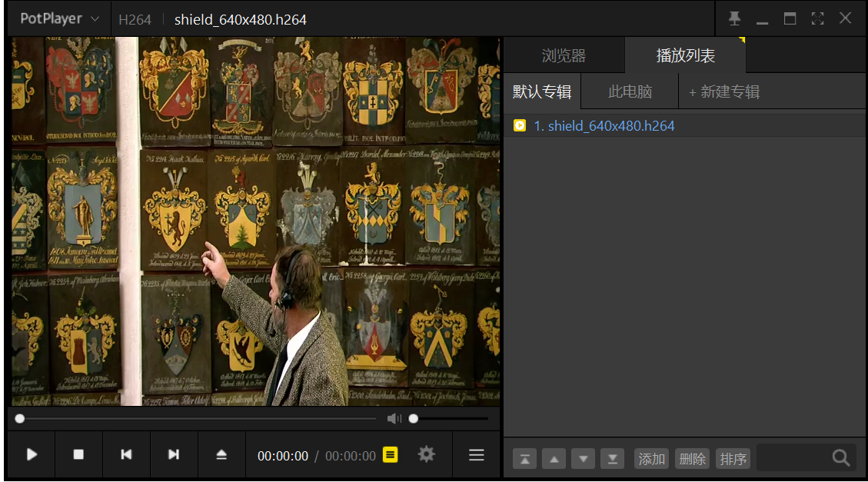Switch to the 浏览器 tab
The width and height of the screenshot is (868, 482).
point(564,55)
